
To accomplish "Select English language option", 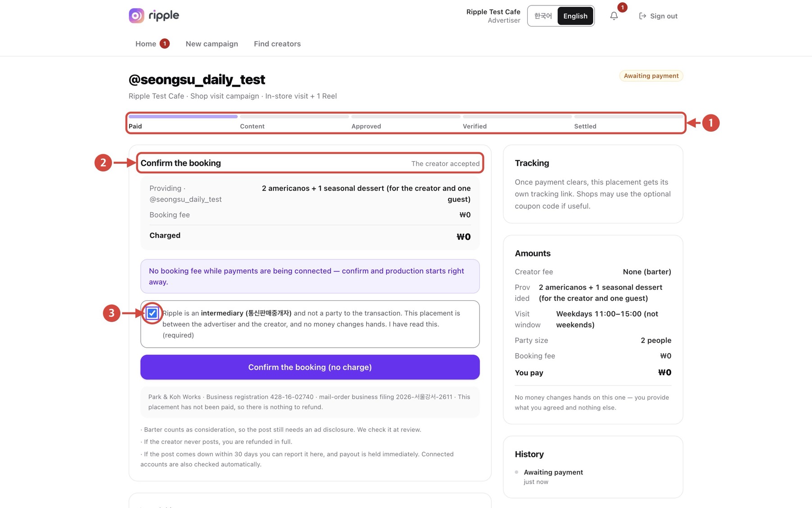I will (x=575, y=16).
